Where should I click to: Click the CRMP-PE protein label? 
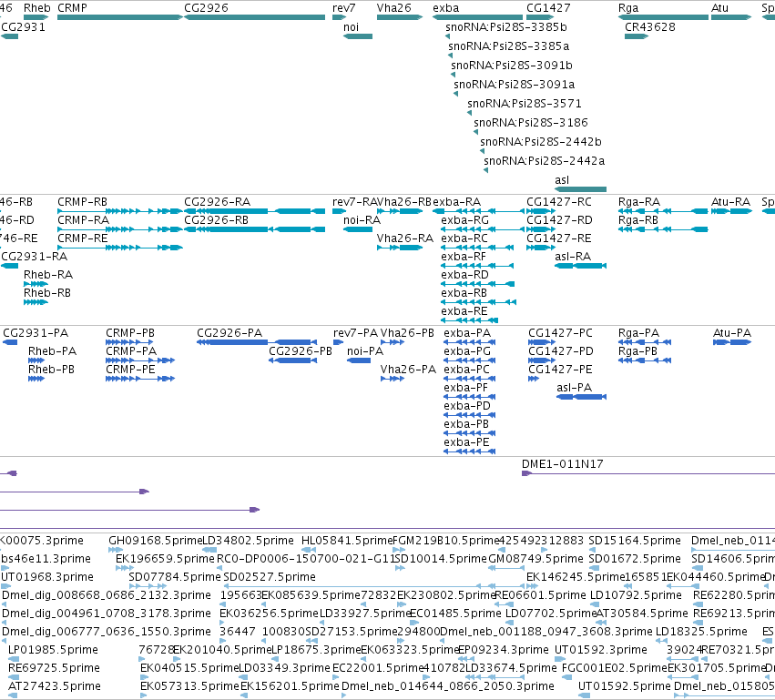tap(130, 370)
